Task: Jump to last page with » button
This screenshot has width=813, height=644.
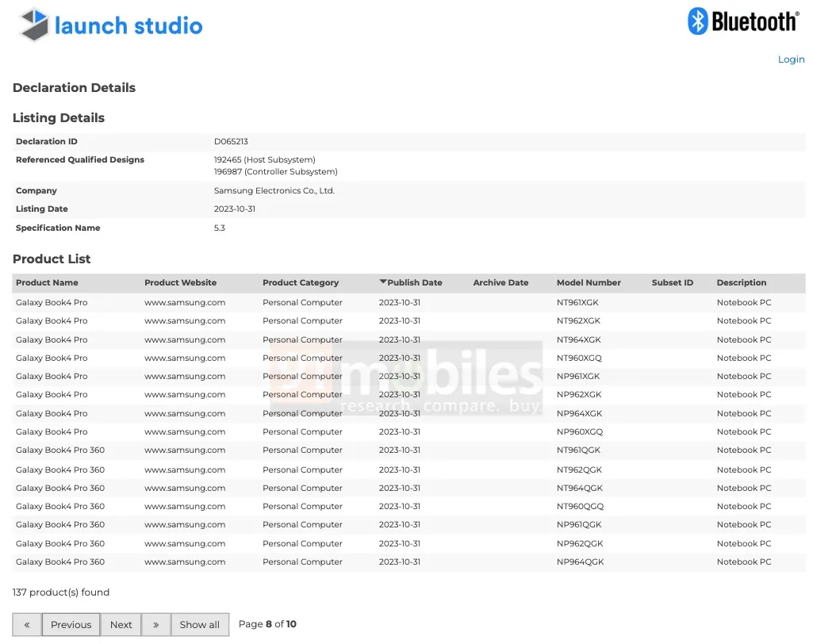Action: 155,624
